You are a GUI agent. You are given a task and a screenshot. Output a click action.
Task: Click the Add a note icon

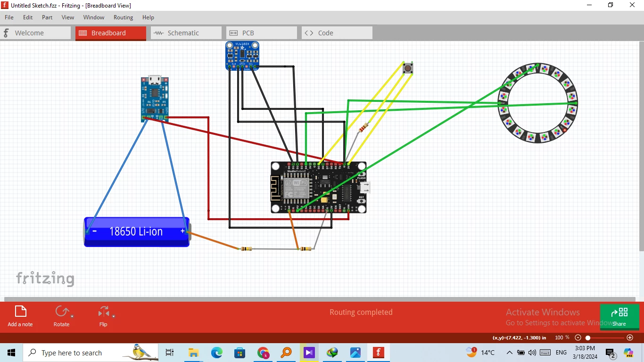click(20, 312)
